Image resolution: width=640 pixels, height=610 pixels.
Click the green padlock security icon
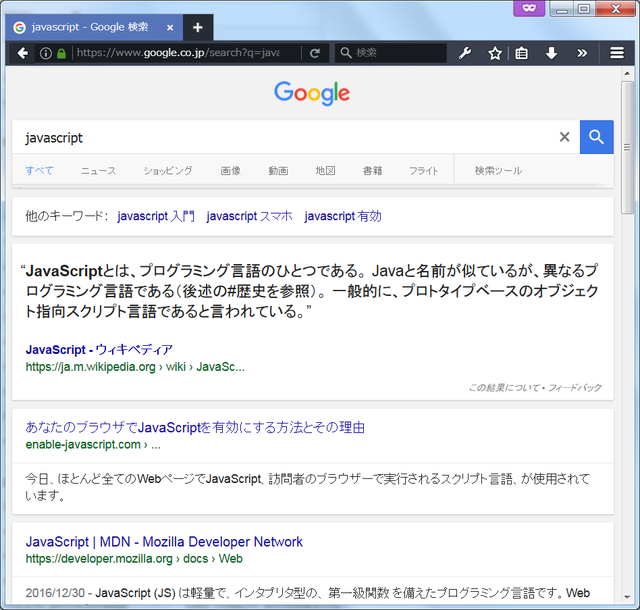[x=61, y=53]
